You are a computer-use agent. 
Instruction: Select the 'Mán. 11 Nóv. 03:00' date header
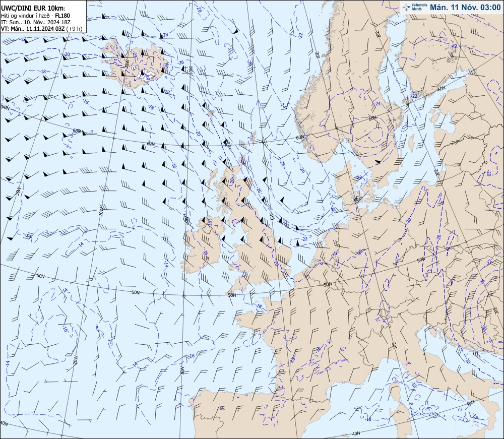coord(465,8)
